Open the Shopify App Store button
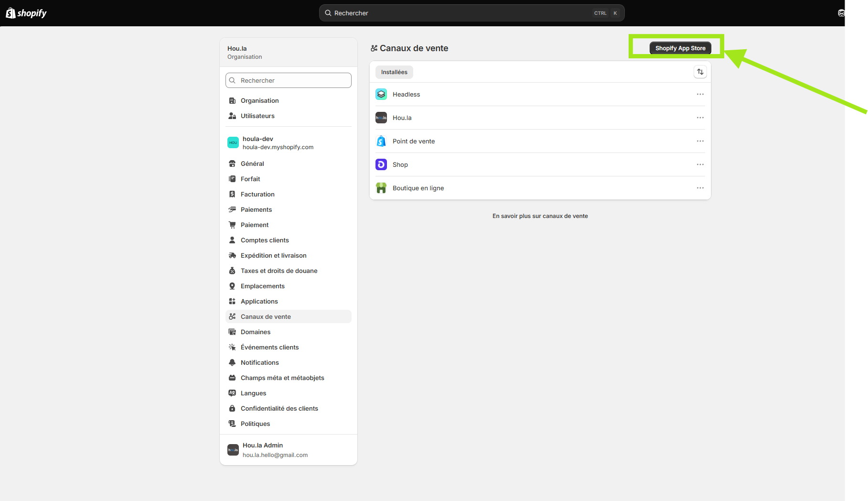 coord(680,48)
